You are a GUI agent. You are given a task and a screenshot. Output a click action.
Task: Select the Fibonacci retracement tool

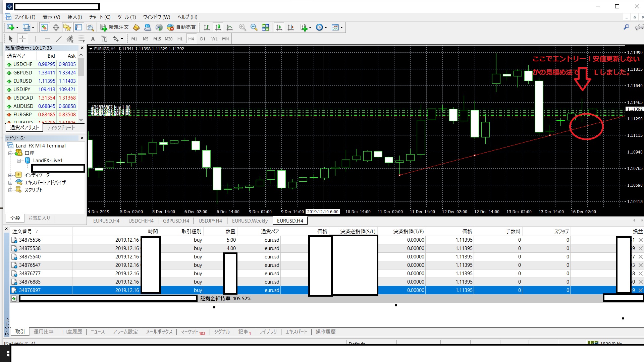pyautogui.click(x=82, y=39)
